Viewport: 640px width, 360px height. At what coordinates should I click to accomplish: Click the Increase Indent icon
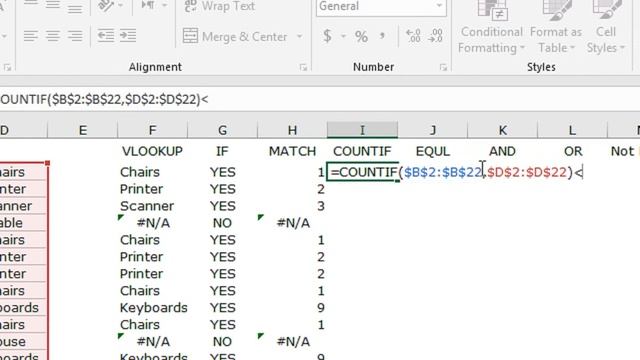click(x=128, y=36)
